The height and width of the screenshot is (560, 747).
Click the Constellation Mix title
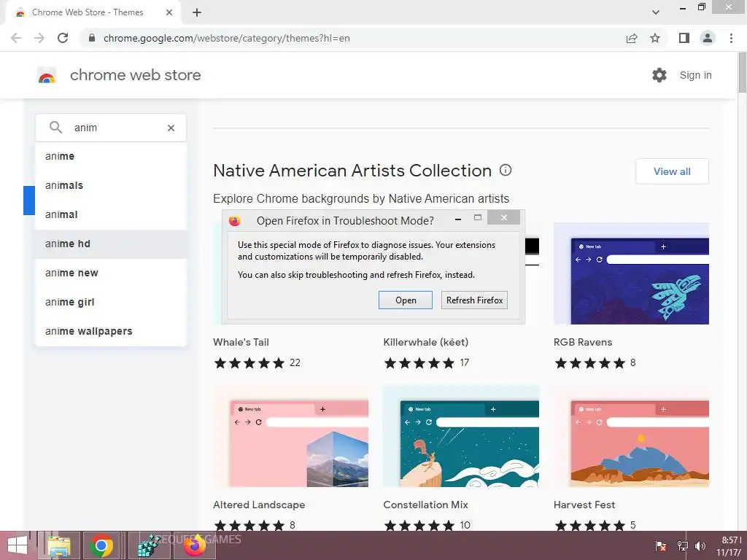tap(426, 505)
